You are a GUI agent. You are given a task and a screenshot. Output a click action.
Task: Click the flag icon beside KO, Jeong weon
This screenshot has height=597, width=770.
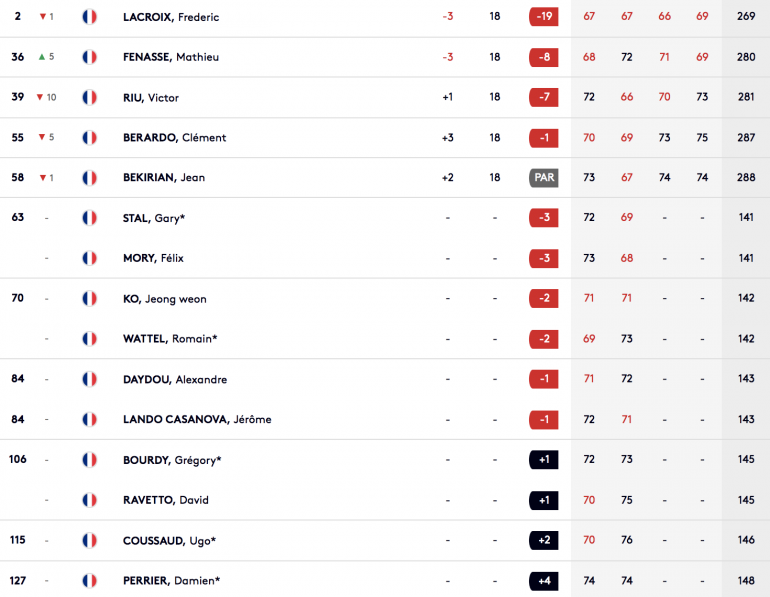[x=89, y=298]
